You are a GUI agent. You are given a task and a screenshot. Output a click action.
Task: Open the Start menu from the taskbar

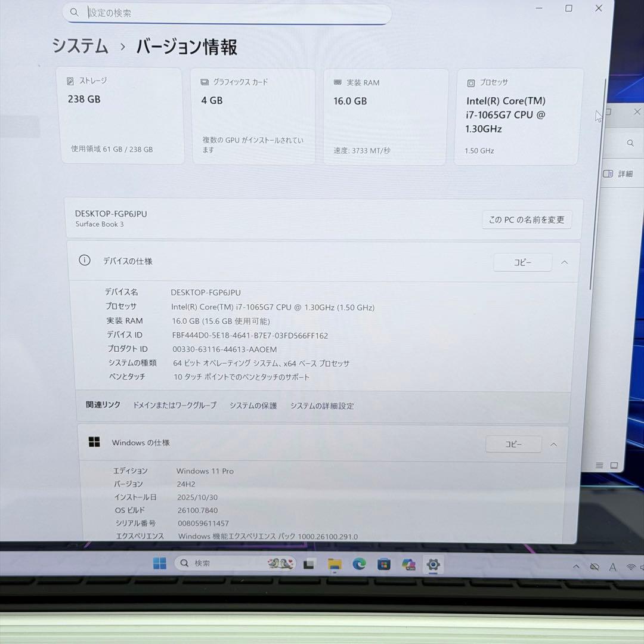(x=159, y=563)
